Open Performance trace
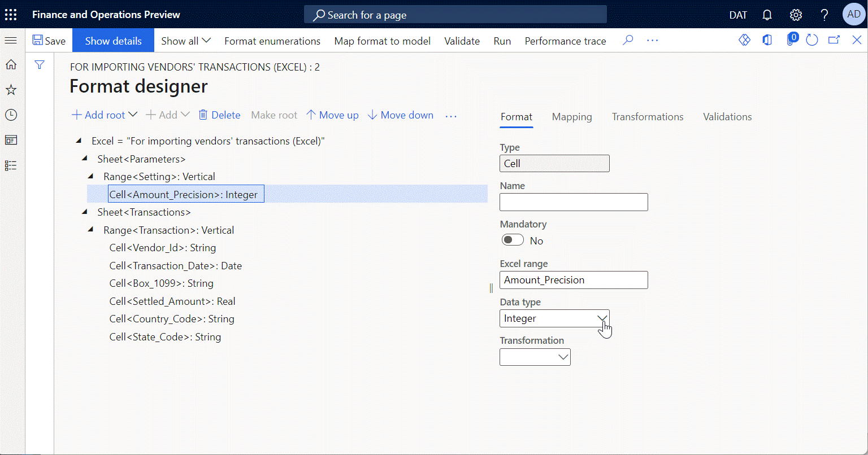 [x=565, y=41]
